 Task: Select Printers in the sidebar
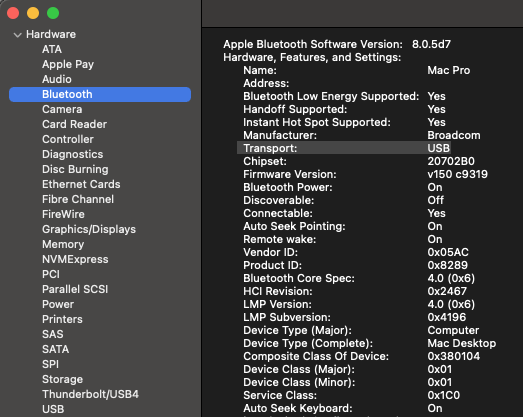click(x=62, y=320)
